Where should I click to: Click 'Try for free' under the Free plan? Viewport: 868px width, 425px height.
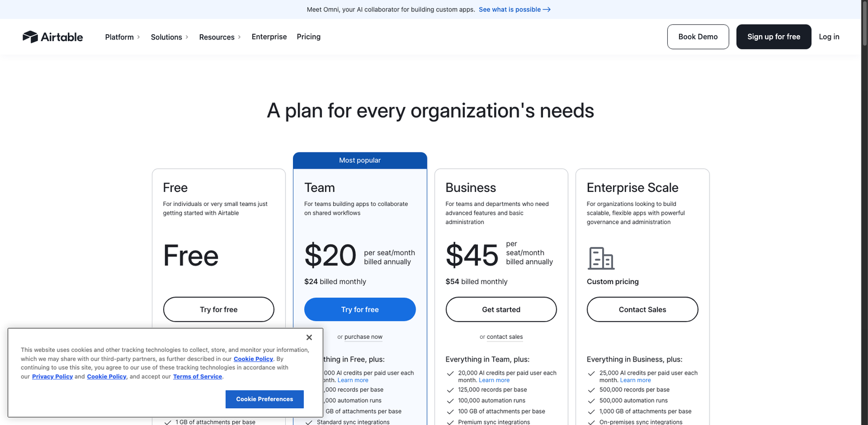(219, 310)
